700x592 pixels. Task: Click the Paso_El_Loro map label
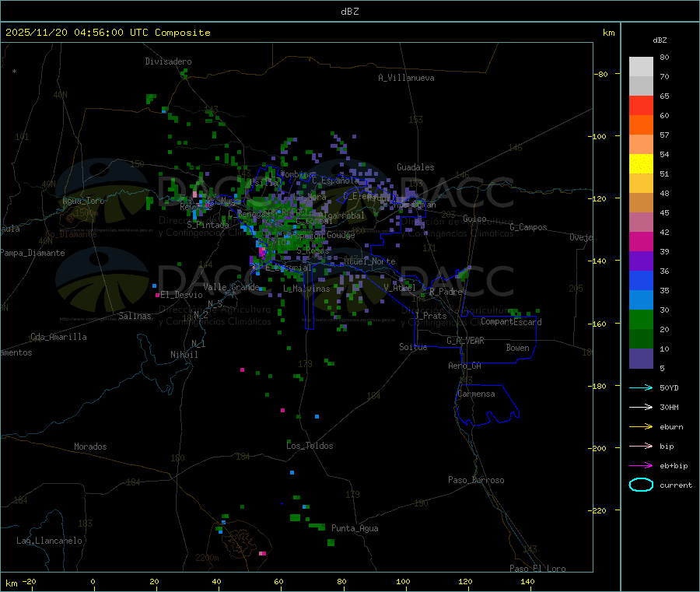(538, 569)
